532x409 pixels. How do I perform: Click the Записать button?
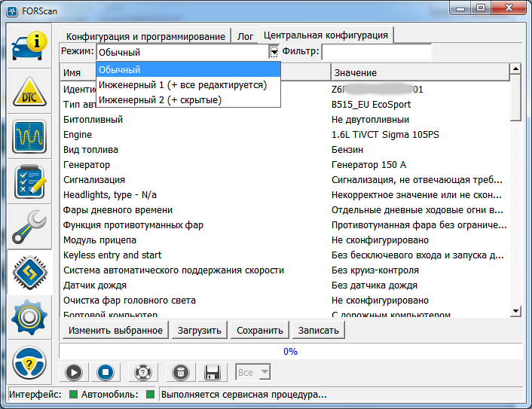pyautogui.click(x=318, y=331)
